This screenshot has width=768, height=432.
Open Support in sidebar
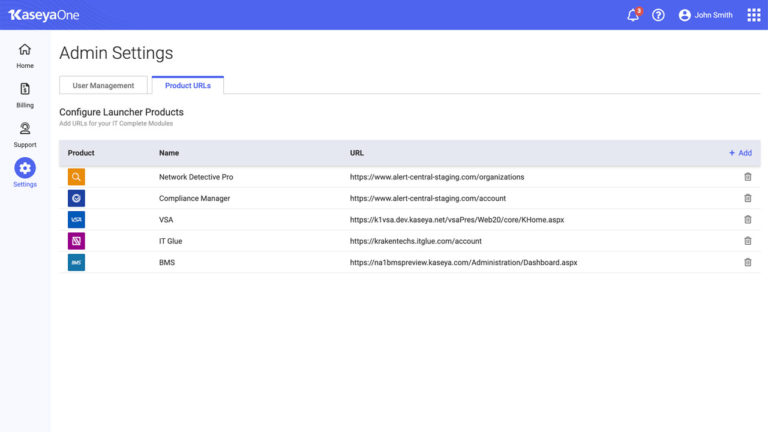[25, 135]
